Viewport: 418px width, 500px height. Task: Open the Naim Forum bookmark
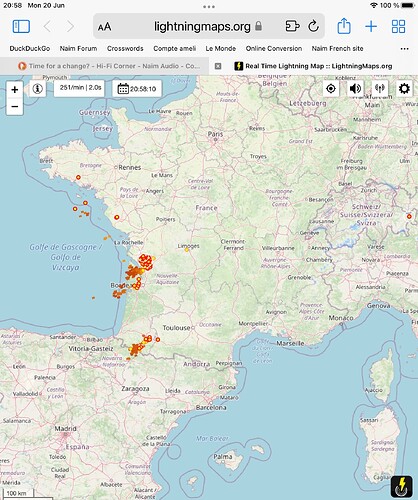click(78, 48)
